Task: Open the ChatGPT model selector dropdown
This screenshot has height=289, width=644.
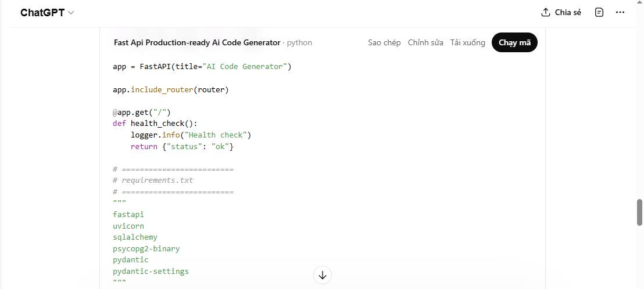Action: (47, 13)
